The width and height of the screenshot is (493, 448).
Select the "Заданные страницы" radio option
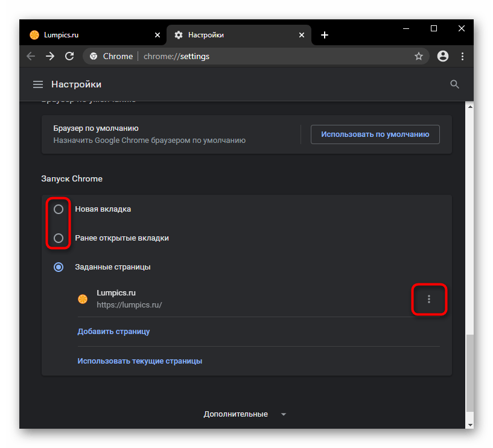pos(59,267)
